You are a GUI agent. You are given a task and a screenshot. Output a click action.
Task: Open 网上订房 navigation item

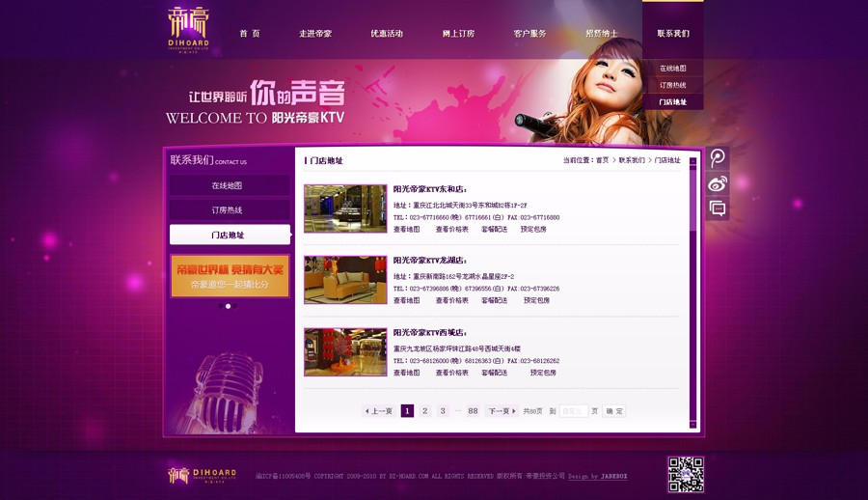tap(458, 33)
